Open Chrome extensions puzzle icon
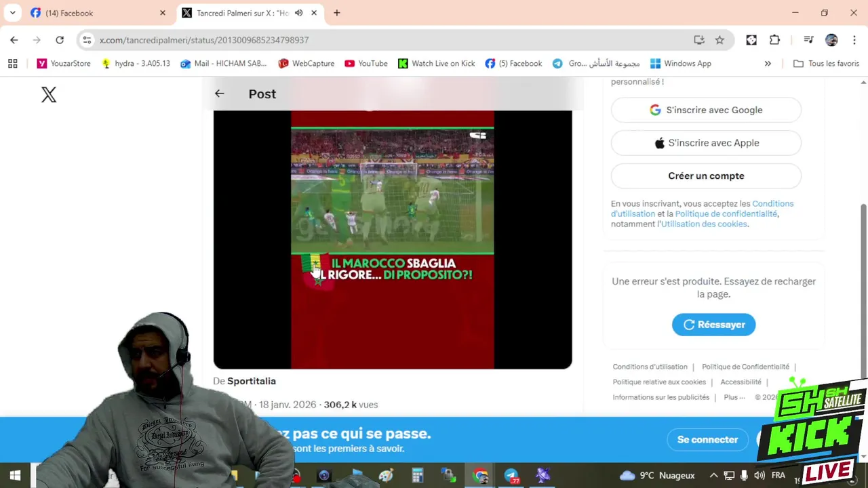Screen dimensions: 868x488 coord(774,40)
